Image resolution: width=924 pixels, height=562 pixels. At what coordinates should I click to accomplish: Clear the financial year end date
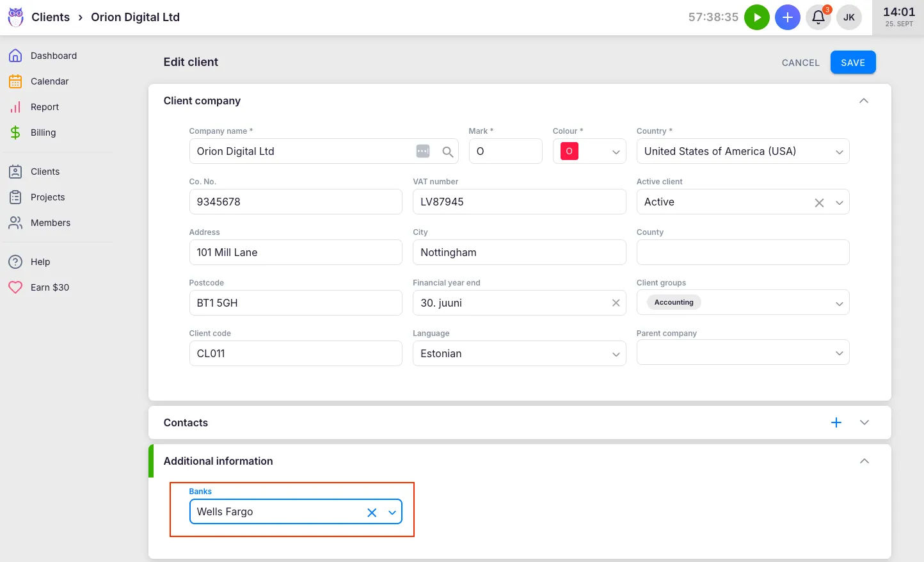tap(616, 302)
